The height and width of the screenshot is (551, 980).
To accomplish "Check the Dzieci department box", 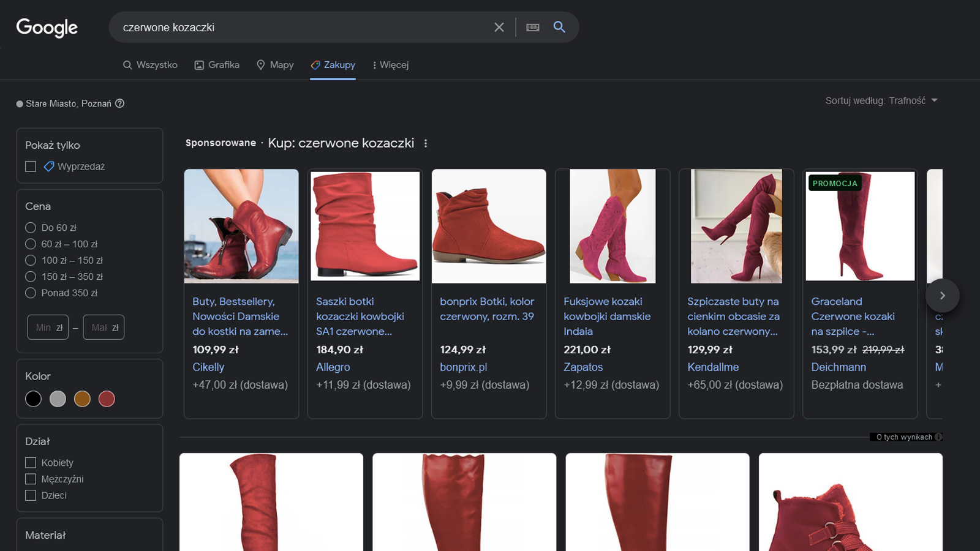I will pyautogui.click(x=31, y=495).
